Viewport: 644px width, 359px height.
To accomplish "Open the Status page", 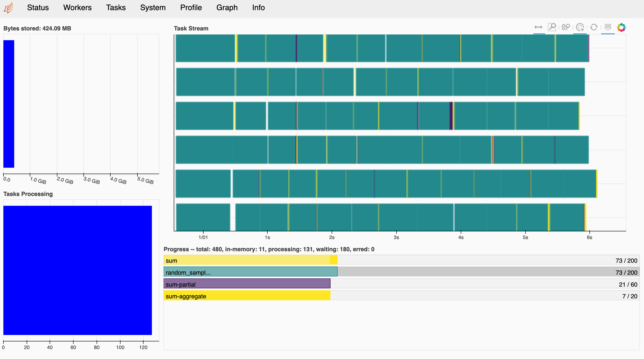I will coord(38,8).
